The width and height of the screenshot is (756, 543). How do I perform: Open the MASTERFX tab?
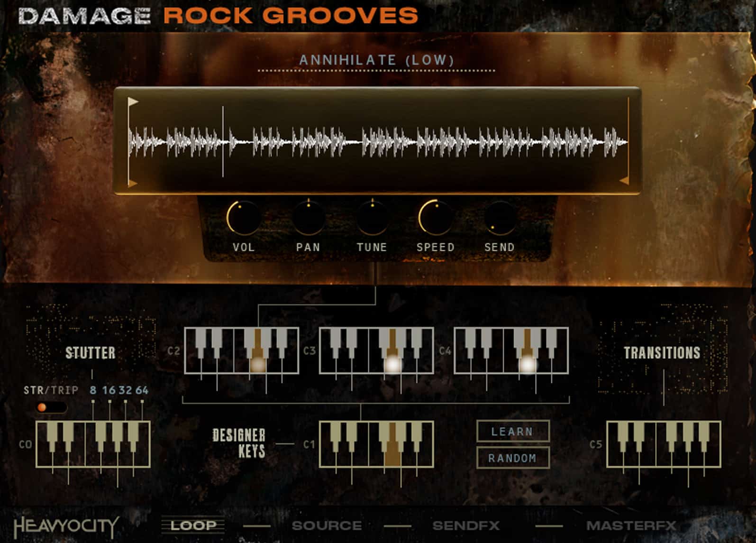pyautogui.click(x=631, y=525)
